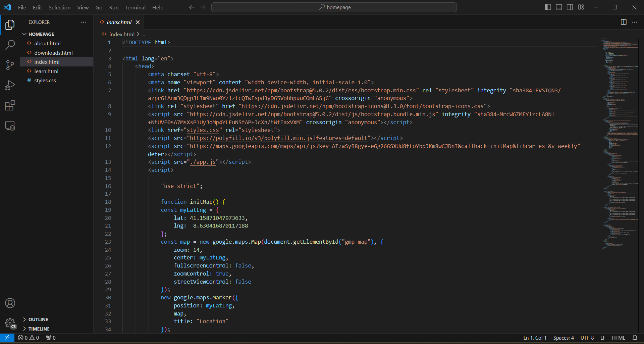Screen dimensions: 644x344
Task: Customize layout from title bar icon
Action: tap(581, 7)
